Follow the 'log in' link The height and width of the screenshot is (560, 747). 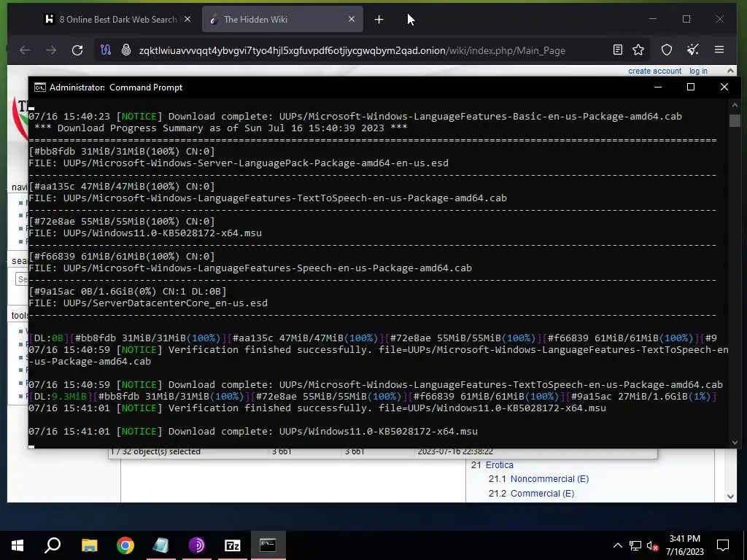click(698, 71)
